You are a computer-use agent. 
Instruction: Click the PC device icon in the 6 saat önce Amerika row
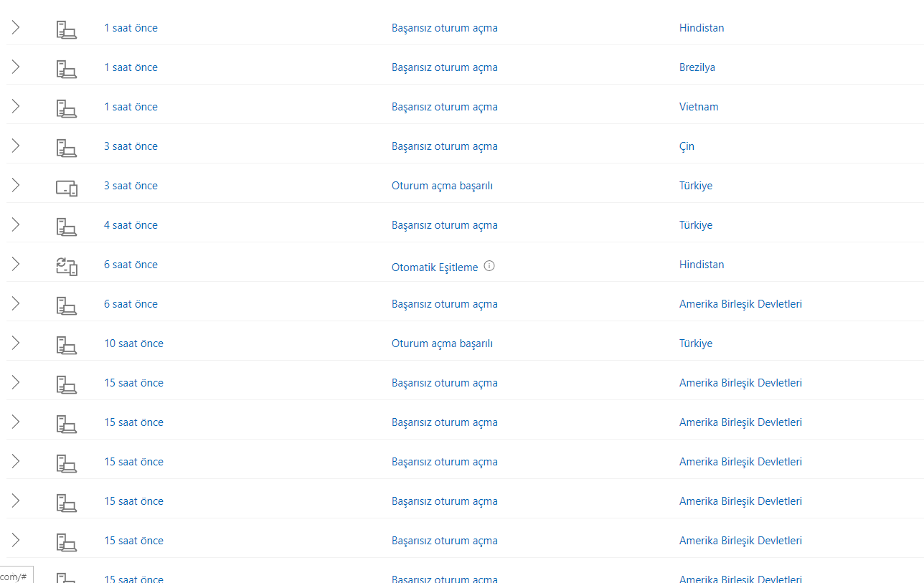coord(67,305)
